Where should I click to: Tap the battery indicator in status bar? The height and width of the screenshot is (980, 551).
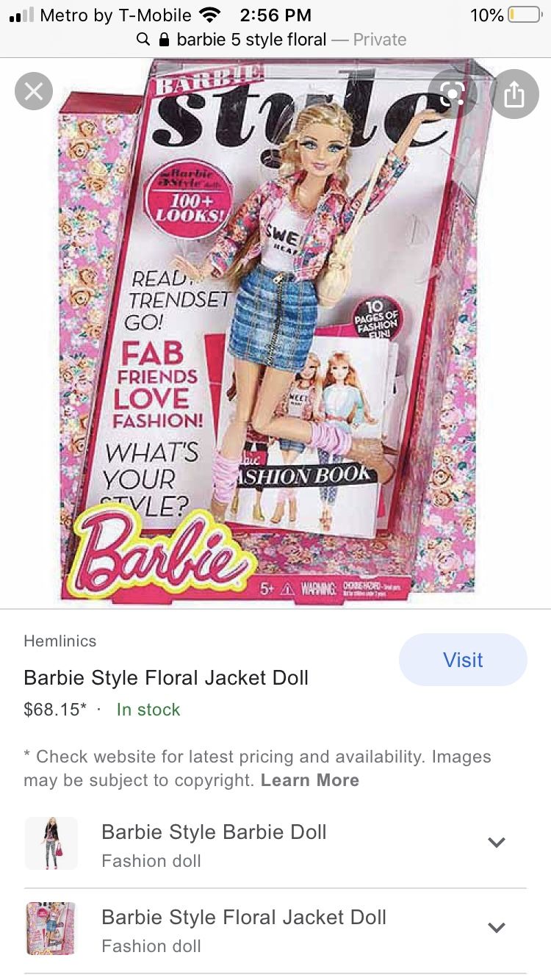[524, 15]
